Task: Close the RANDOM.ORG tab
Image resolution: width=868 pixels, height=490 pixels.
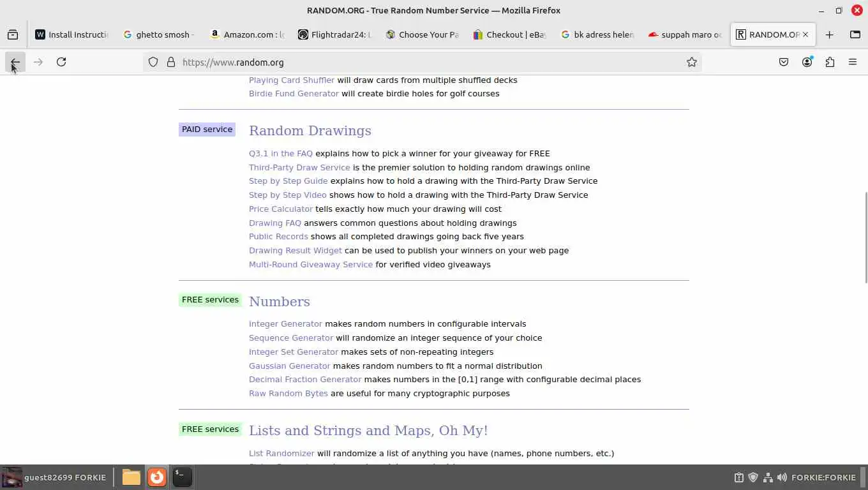Action: pyautogui.click(x=805, y=34)
